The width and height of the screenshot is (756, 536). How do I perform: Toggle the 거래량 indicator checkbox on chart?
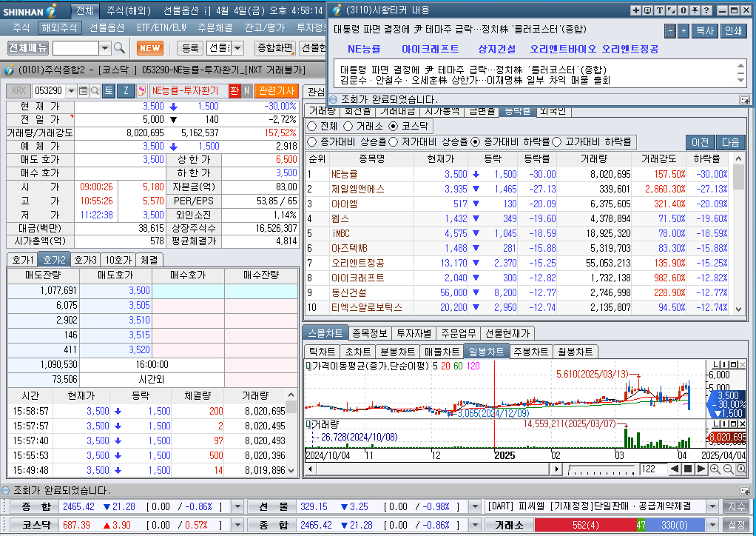pos(308,424)
